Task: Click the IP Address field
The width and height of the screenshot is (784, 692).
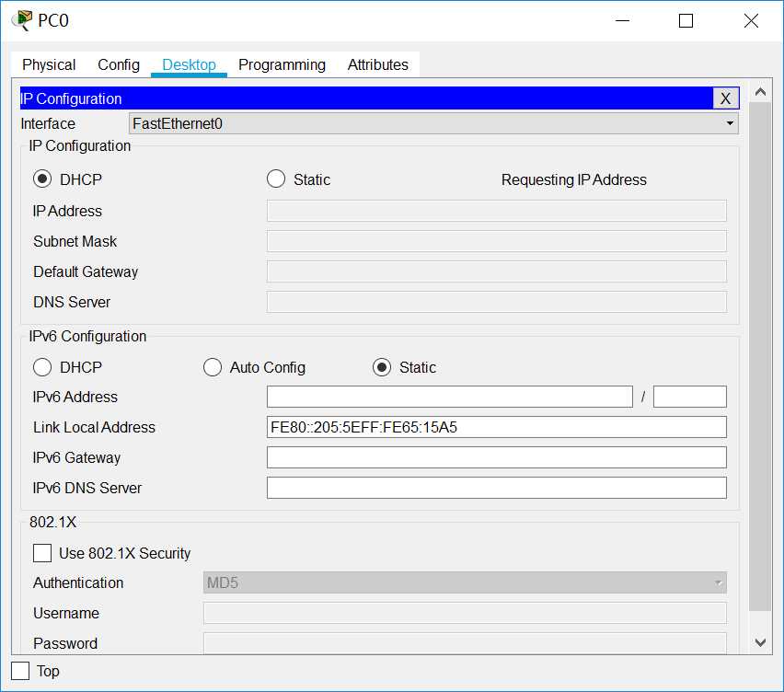Action: 497,211
